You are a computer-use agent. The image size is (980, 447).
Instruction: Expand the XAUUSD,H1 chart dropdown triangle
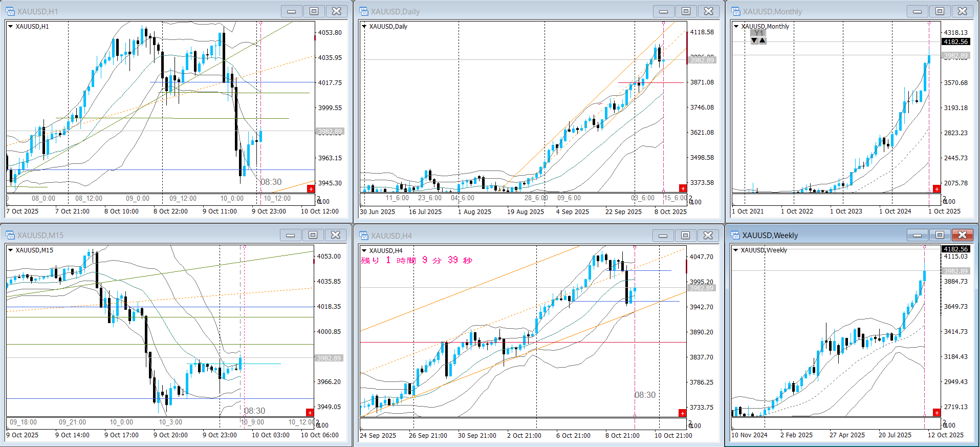(x=10, y=26)
